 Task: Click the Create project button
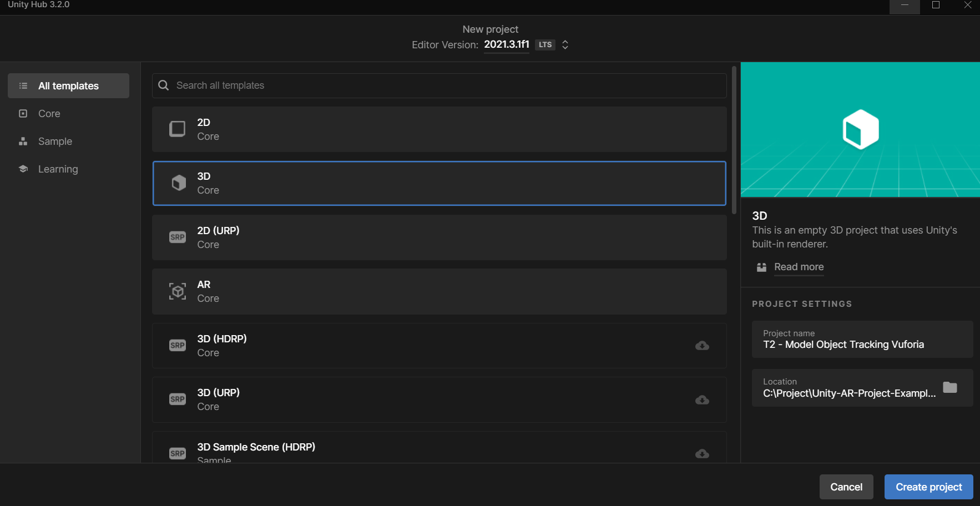929,487
